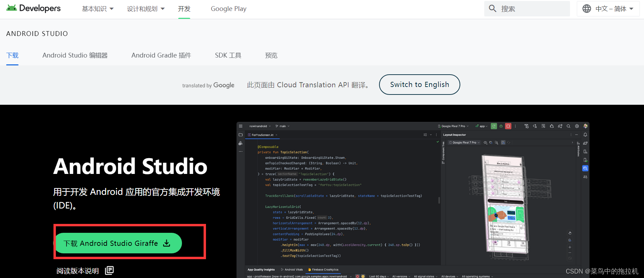Click the project folder icon in IDE sidebar
This screenshot has height=278, width=644.
point(241,135)
